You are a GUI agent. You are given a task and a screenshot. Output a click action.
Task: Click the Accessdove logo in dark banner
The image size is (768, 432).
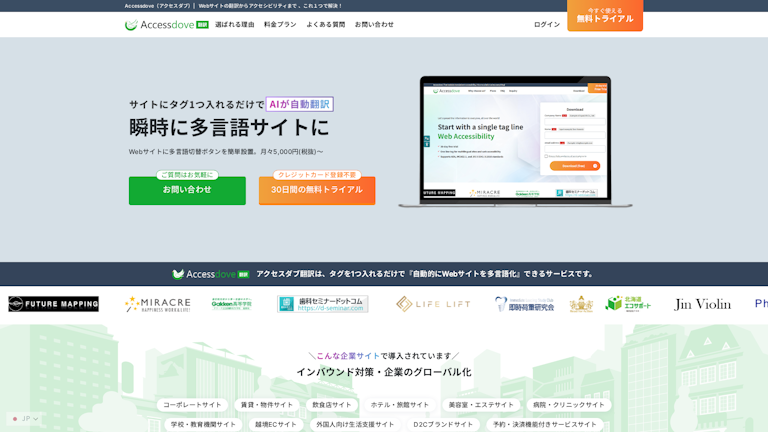click(x=211, y=274)
